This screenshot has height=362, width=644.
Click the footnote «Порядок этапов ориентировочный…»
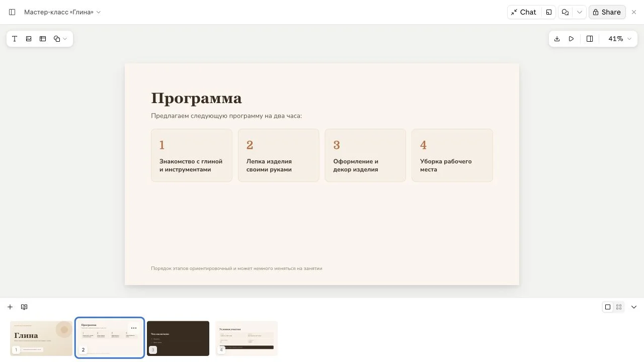pyautogui.click(x=236, y=268)
